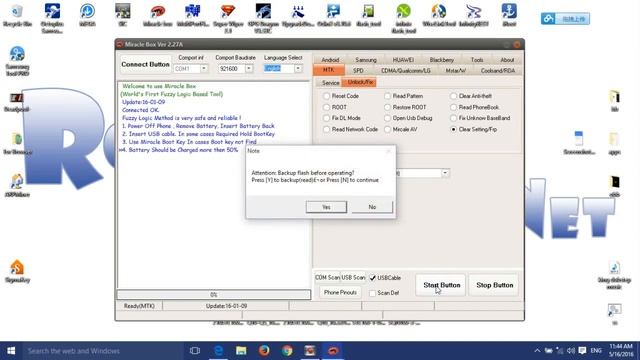
Task: Open network settings from the tray
Action: (560, 351)
